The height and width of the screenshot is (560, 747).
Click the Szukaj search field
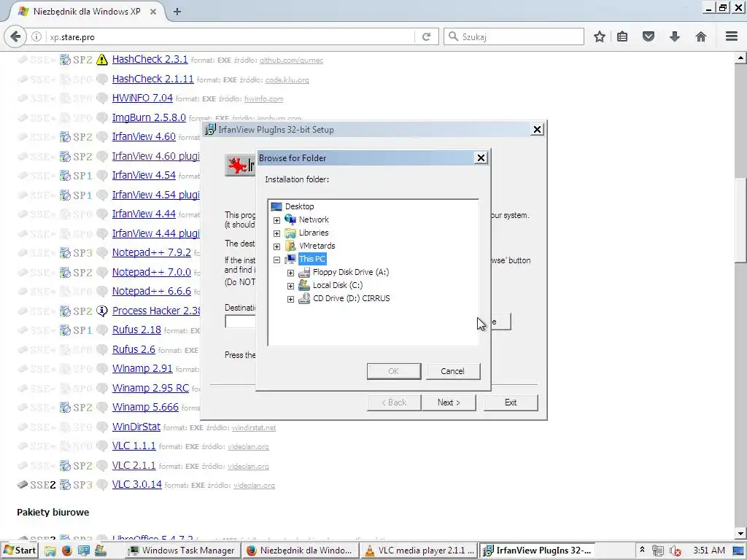pos(514,36)
